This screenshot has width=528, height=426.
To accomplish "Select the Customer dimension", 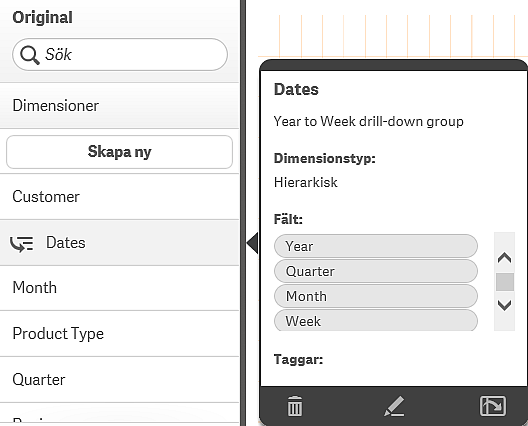I will (x=120, y=197).
